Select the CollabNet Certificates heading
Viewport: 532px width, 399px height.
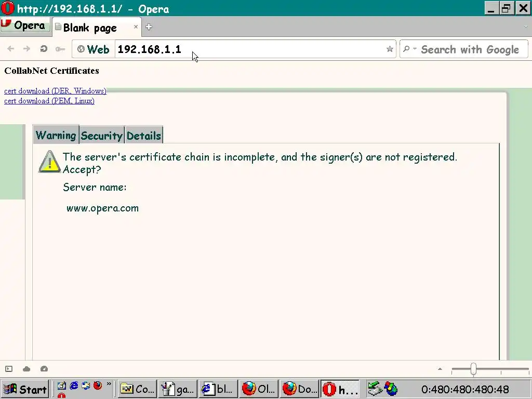[x=51, y=71]
